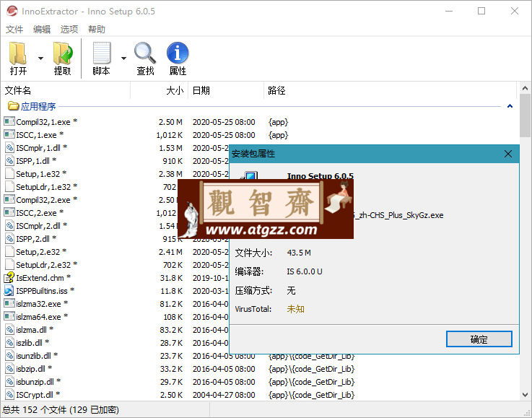Click the file list scrollbar up arrow

[525, 88]
